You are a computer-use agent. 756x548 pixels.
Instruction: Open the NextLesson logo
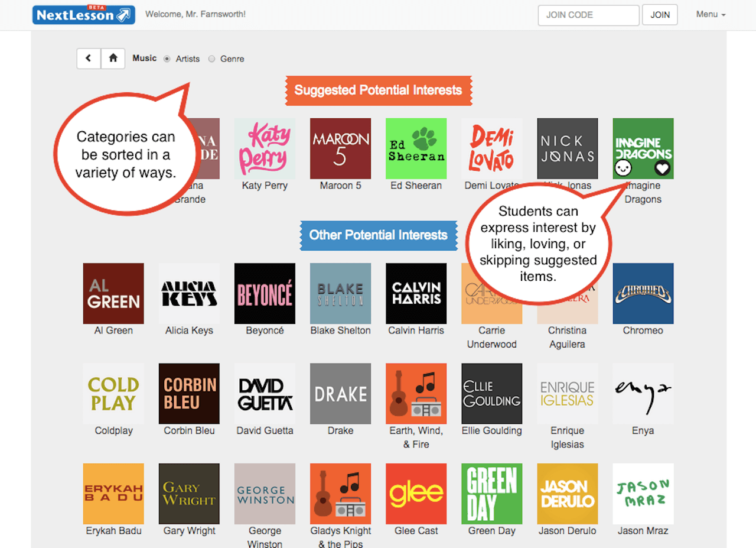84,15
